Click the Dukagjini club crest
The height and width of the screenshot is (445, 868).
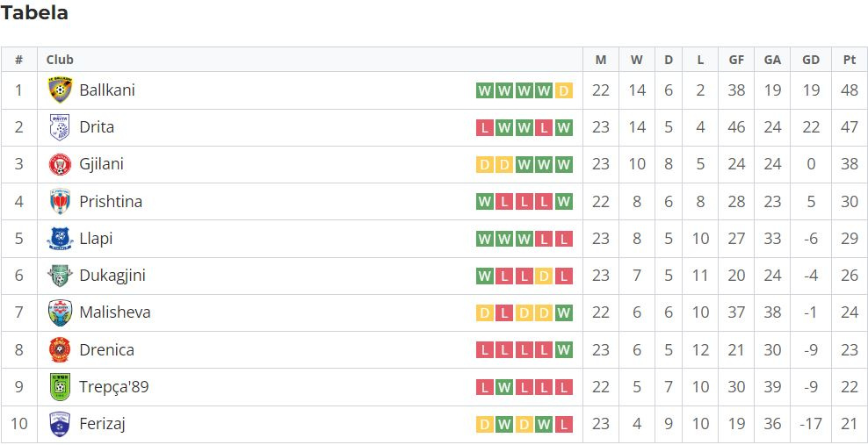(x=60, y=276)
